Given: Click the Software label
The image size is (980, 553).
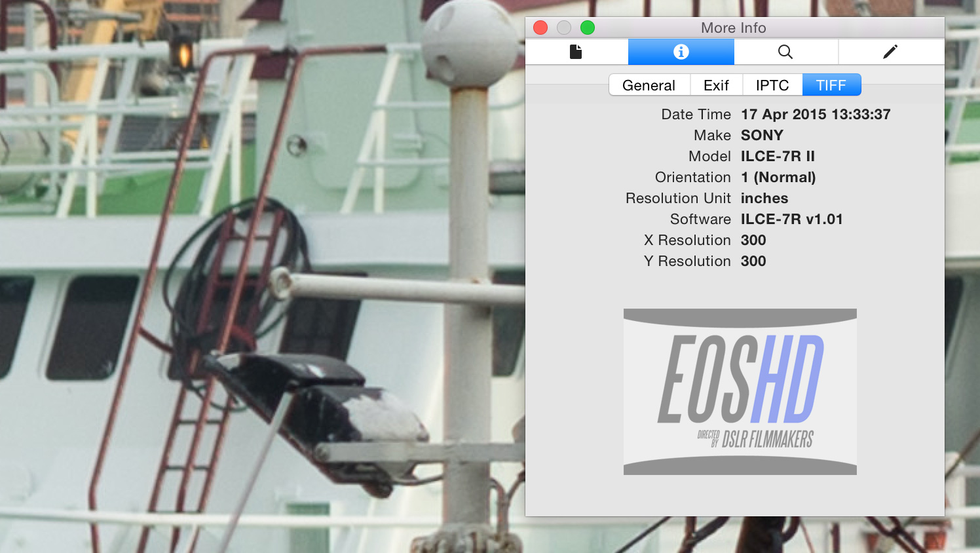Looking at the screenshot, I should click(x=700, y=219).
